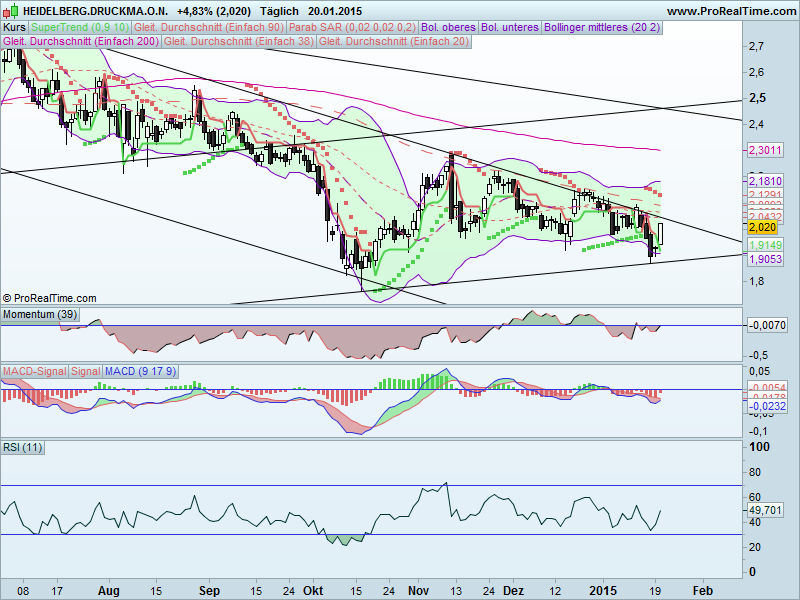Select the SuperTrend (0,9 10) label
Image resolution: width=800 pixels, height=600 pixels.
click(80, 27)
